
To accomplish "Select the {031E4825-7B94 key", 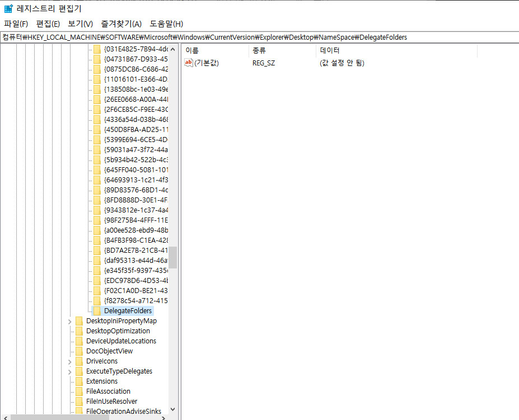I will point(136,49).
